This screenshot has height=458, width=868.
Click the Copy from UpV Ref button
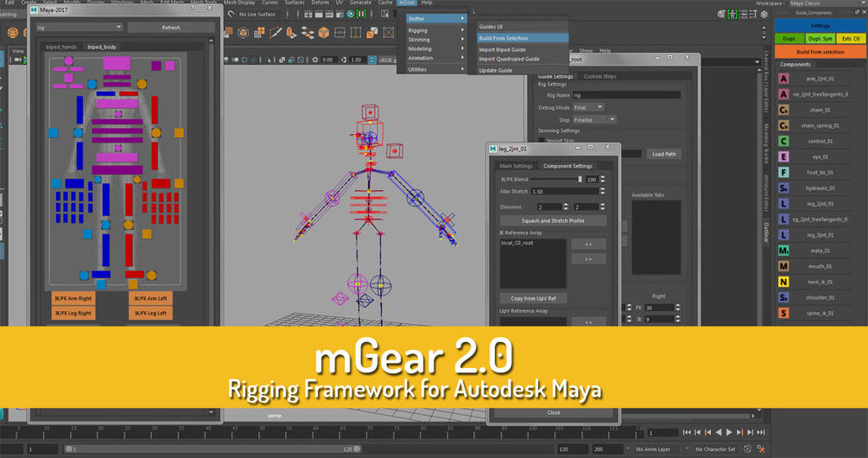(x=533, y=298)
